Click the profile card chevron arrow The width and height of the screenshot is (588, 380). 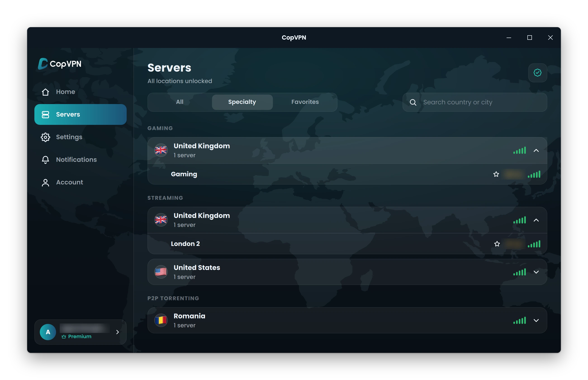pos(117,332)
